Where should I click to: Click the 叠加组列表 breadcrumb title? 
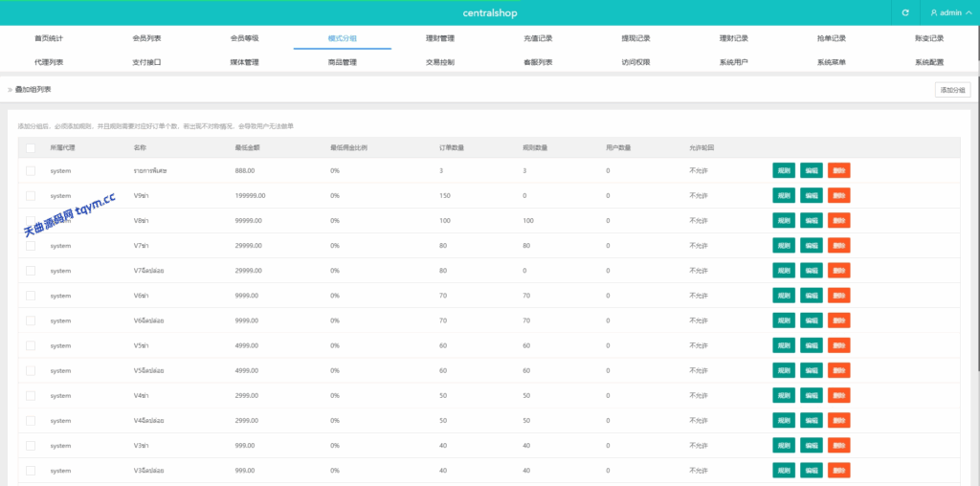[33, 89]
